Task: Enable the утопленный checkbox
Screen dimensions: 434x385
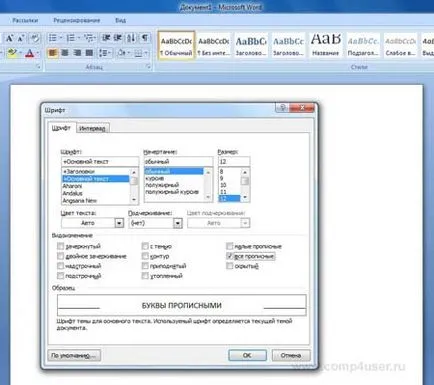Action: pos(145,276)
